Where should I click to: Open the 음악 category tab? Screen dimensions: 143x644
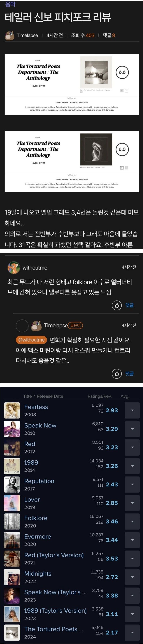pyautogui.click(x=10, y=4)
